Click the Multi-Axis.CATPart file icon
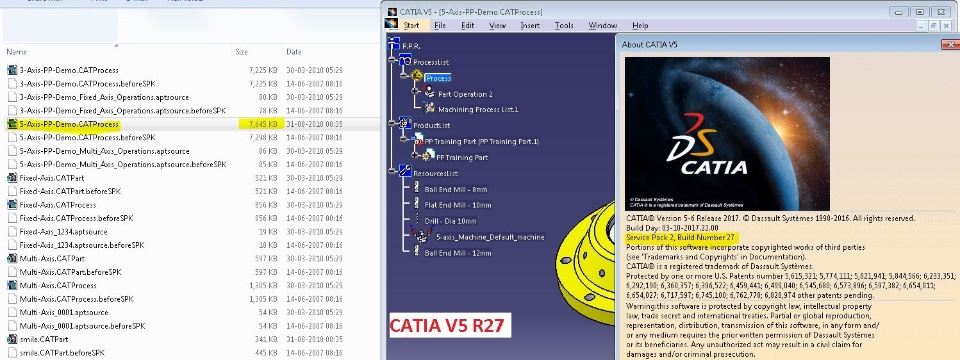960x360 pixels. [x=12, y=258]
